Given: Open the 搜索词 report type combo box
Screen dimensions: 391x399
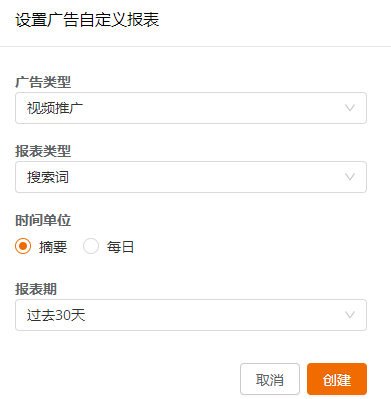Looking at the screenshot, I should (191, 177).
